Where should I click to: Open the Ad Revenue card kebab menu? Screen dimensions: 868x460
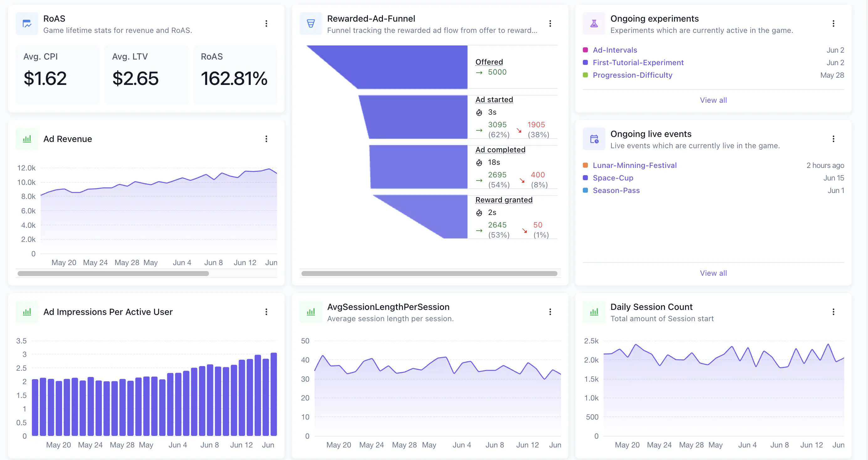[266, 139]
